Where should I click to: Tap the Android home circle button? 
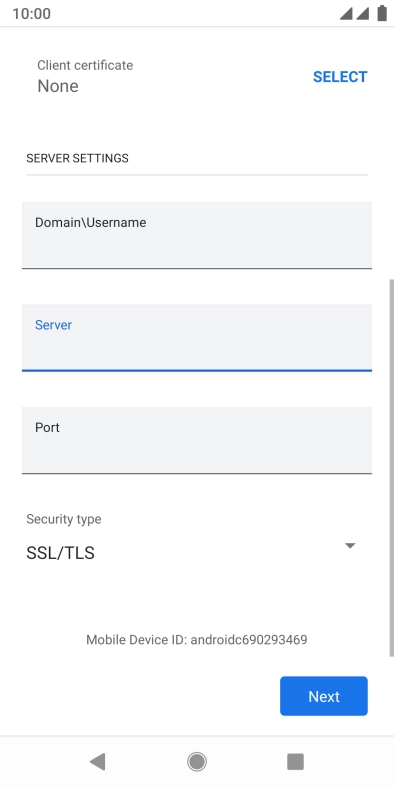tap(197, 762)
